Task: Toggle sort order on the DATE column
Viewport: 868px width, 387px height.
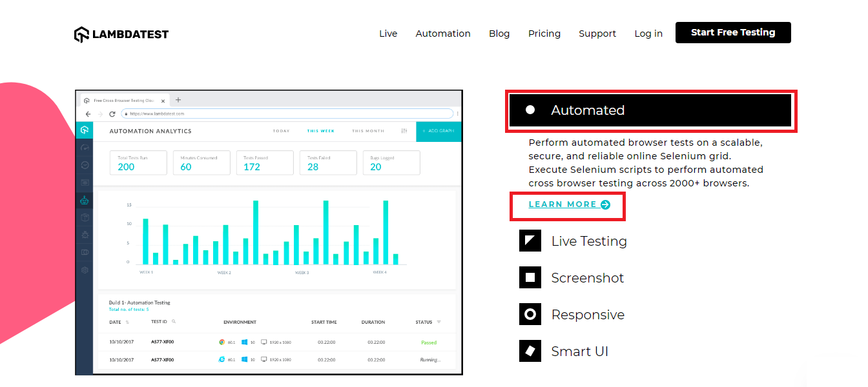Action: [x=128, y=321]
